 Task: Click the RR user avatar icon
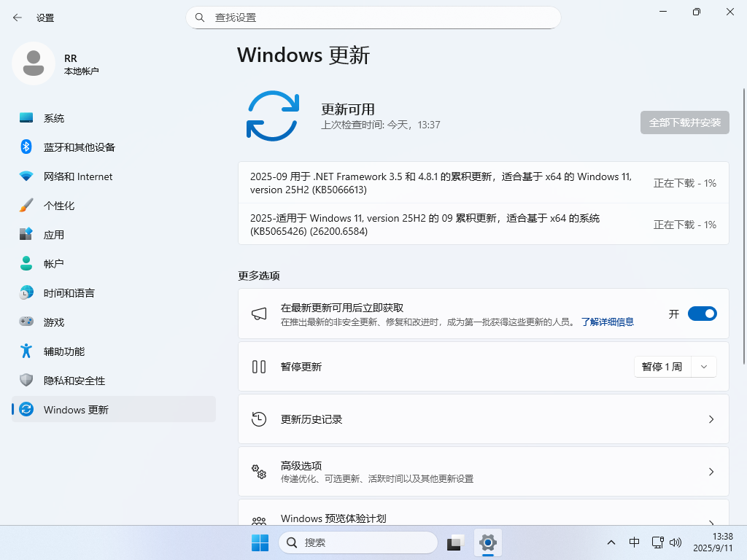click(34, 63)
